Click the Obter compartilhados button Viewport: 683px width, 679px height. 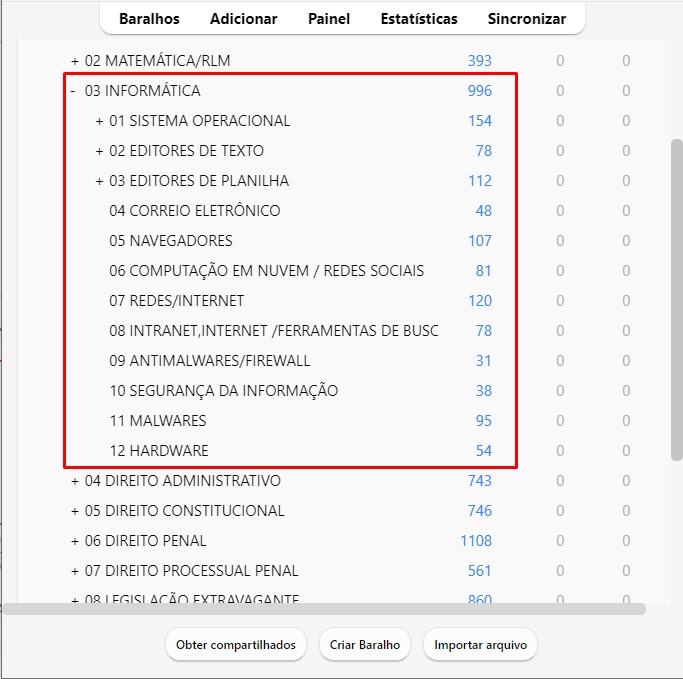236,645
